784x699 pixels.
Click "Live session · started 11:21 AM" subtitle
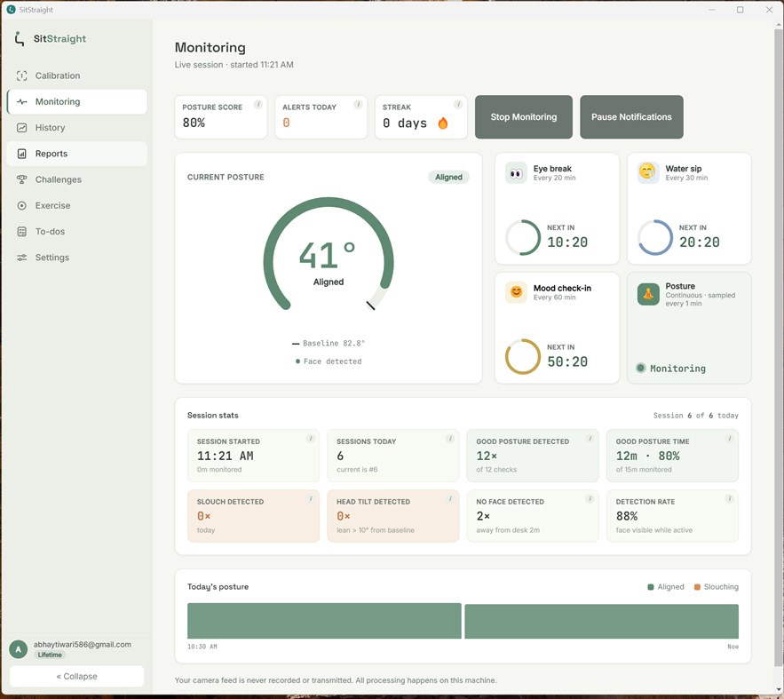coord(234,65)
